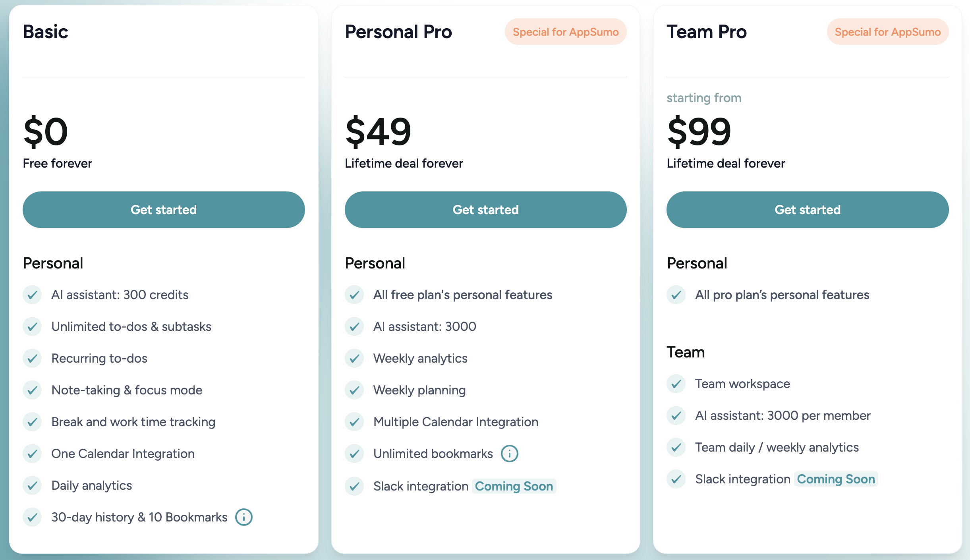The width and height of the screenshot is (970, 560).
Task: Click Special for AppSumo badge on Personal Pro
Action: tap(566, 32)
